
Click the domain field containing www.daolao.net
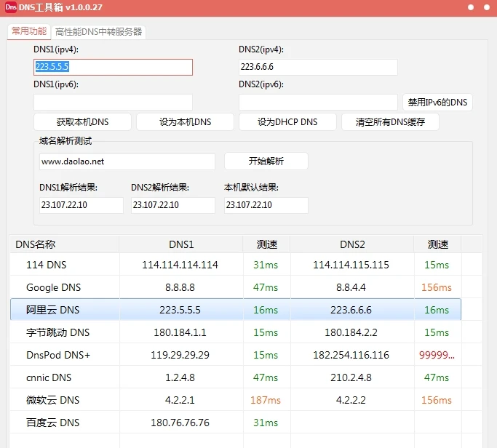tap(127, 161)
